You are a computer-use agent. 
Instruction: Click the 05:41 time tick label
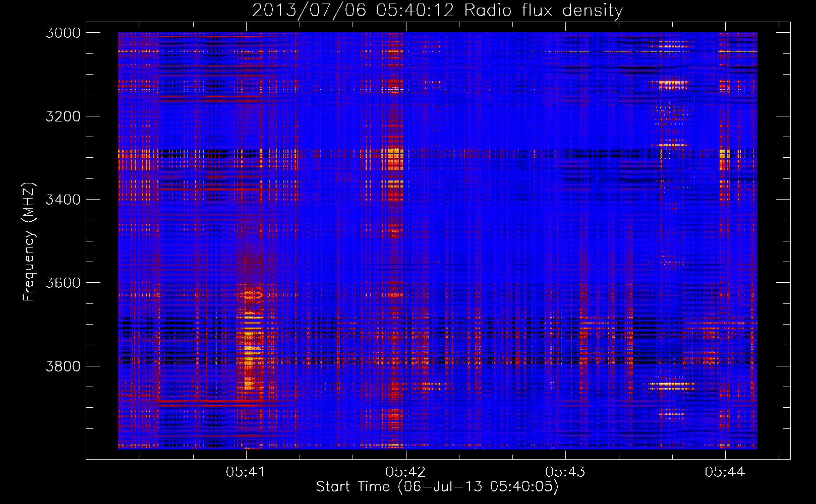[x=246, y=472]
